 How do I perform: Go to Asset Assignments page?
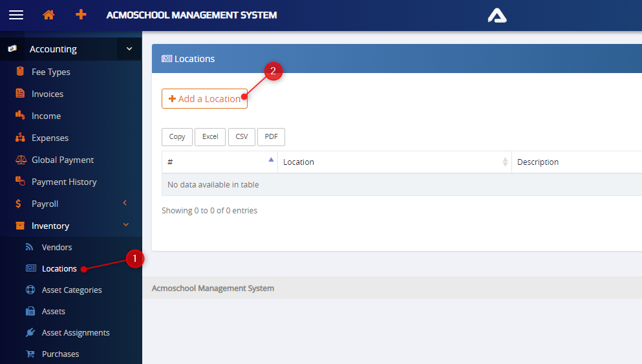[x=76, y=332]
